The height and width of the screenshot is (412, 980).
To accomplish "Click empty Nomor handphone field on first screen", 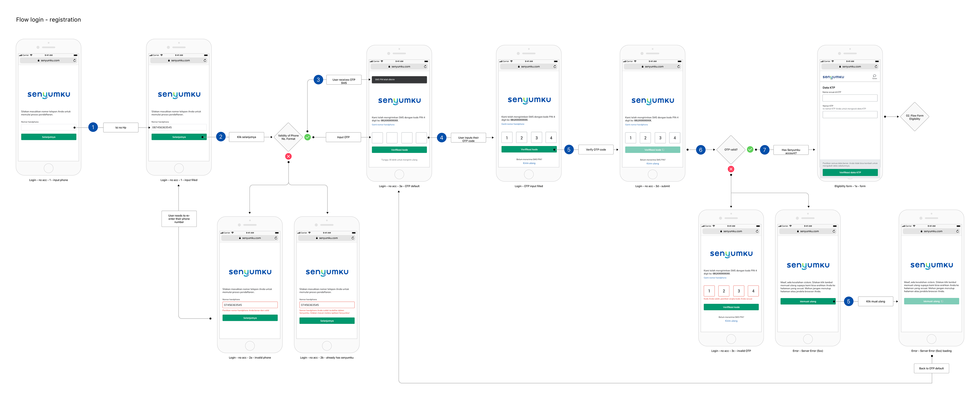I will [48, 127].
